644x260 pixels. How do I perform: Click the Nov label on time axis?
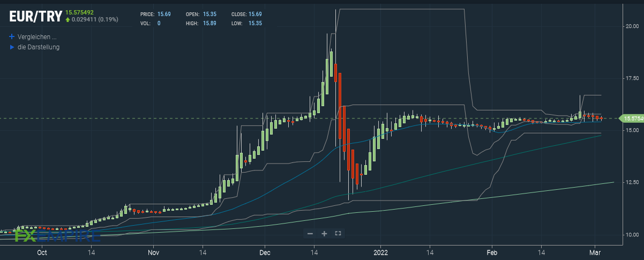point(154,251)
